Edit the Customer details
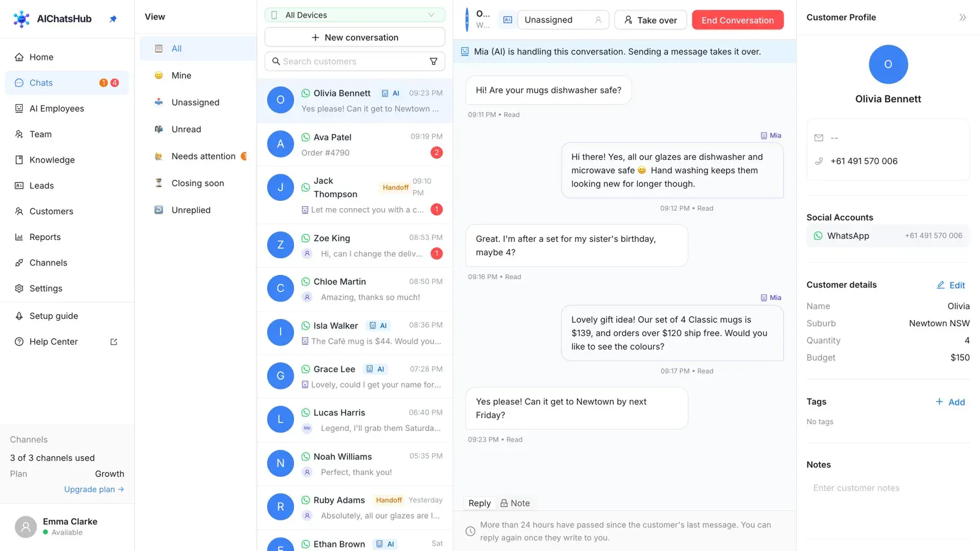This screenshot has width=980, height=551. [x=951, y=285]
